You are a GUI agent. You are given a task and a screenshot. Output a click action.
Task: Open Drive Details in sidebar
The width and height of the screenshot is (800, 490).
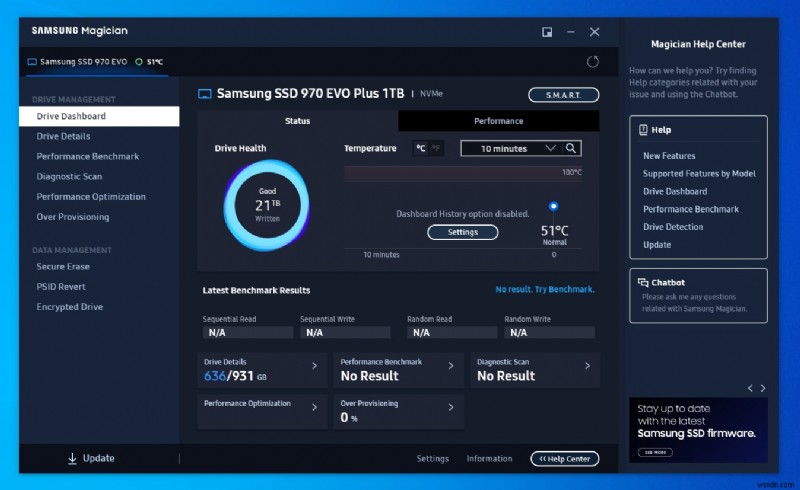tap(63, 136)
